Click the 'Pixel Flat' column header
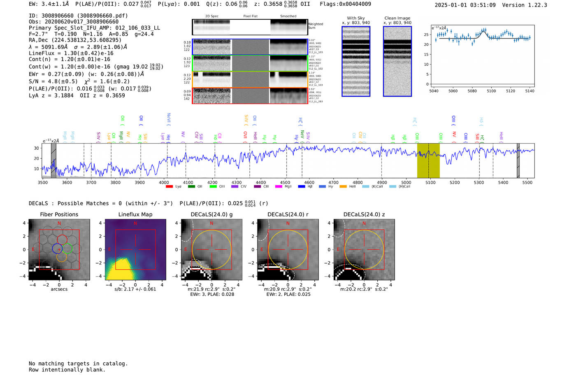This screenshot has width=576, height=392. coord(250,16)
